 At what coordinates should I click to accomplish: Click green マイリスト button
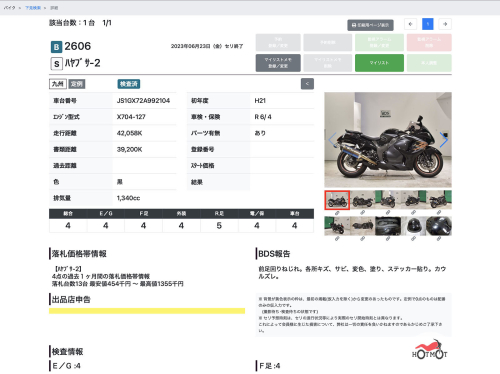(379, 63)
